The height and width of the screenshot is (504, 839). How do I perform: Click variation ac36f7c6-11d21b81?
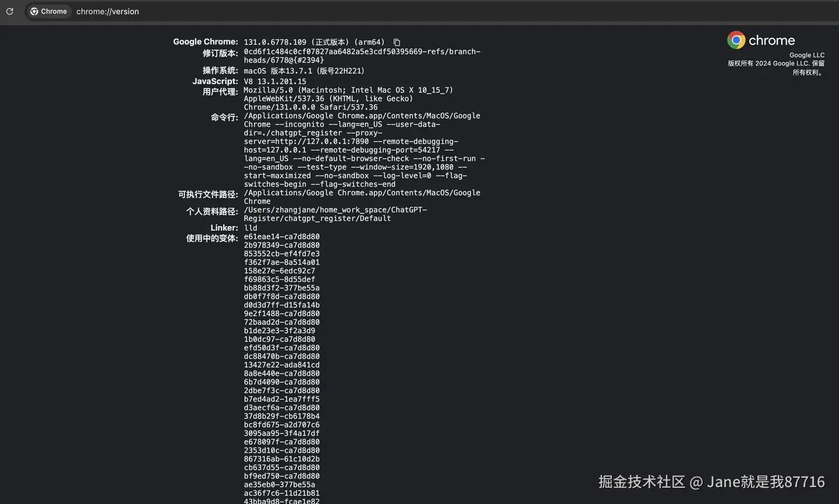[x=281, y=493]
